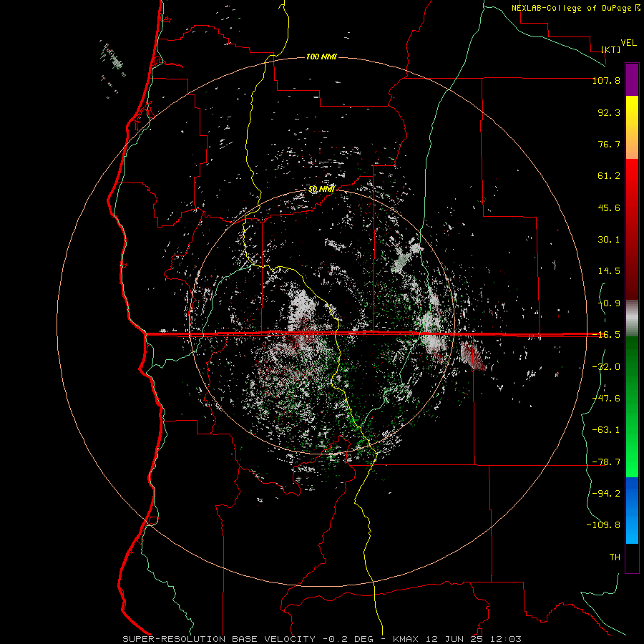Viewport: 644px width, 644px height.
Task: Click the TH label below the scale
Action: click(615, 557)
